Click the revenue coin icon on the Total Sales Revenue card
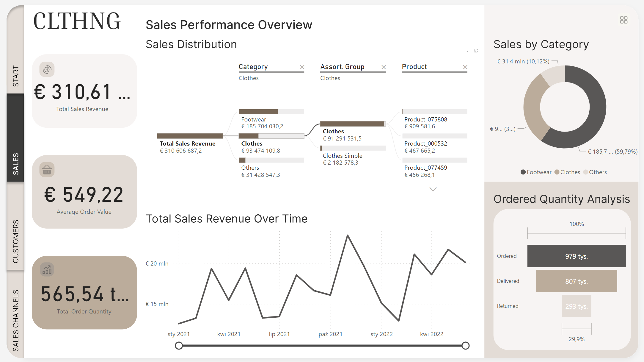This screenshot has height=362, width=644. click(x=47, y=70)
